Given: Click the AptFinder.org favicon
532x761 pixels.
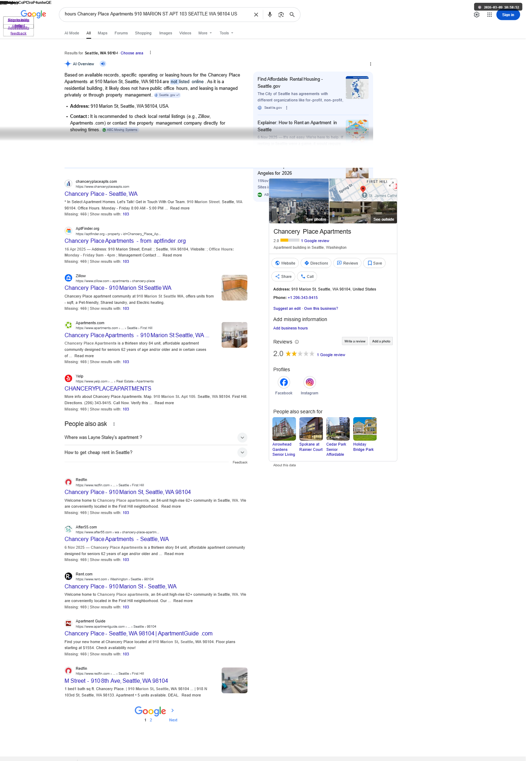Looking at the screenshot, I should (68, 231).
